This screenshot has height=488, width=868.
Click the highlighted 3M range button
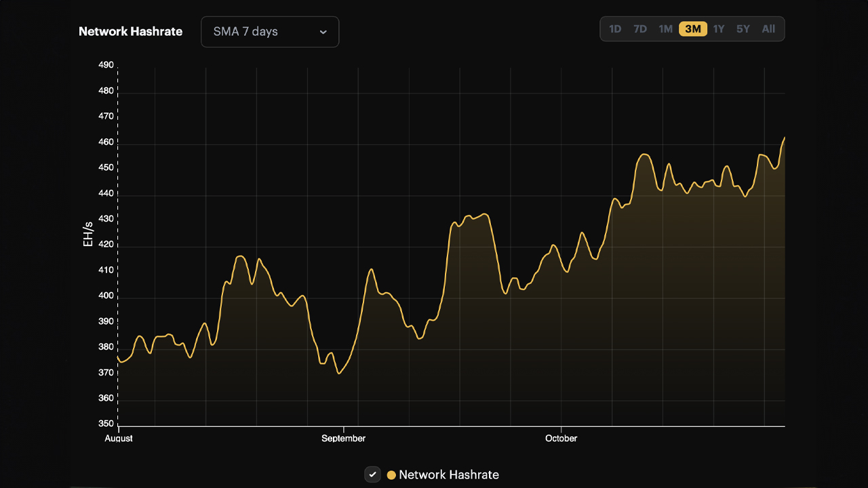pyautogui.click(x=692, y=28)
